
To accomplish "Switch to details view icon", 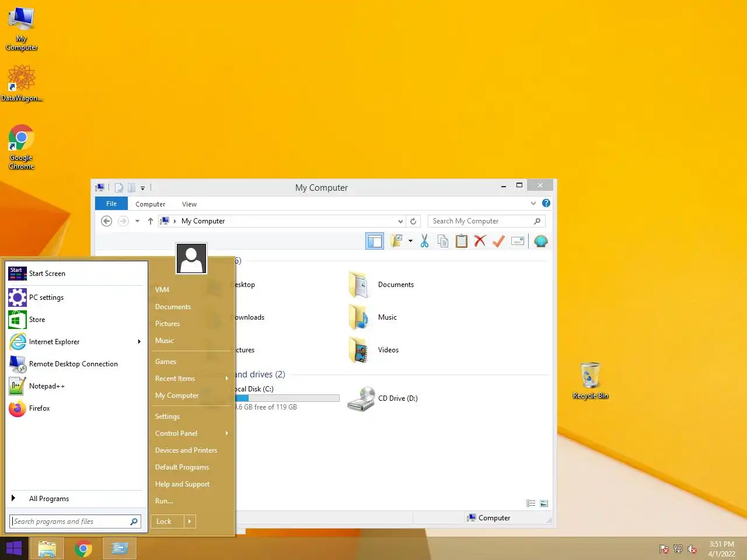I will tap(530, 503).
